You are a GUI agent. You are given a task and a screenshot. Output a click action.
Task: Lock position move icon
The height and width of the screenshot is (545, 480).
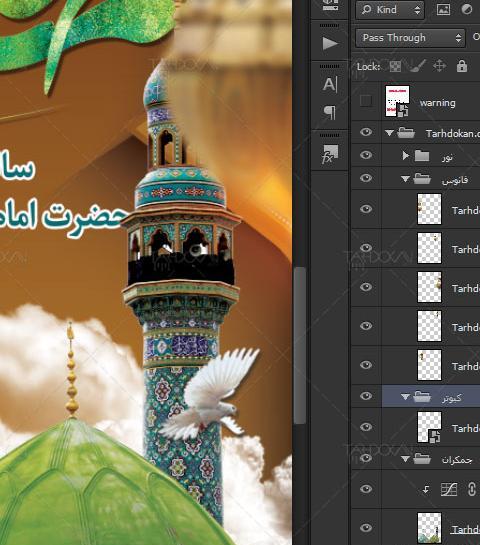click(x=439, y=66)
